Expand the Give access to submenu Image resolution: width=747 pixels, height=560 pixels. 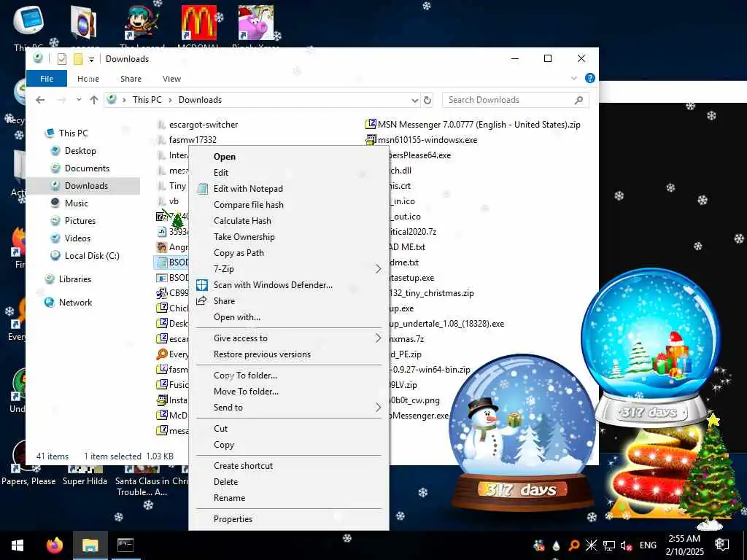point(289,338)
